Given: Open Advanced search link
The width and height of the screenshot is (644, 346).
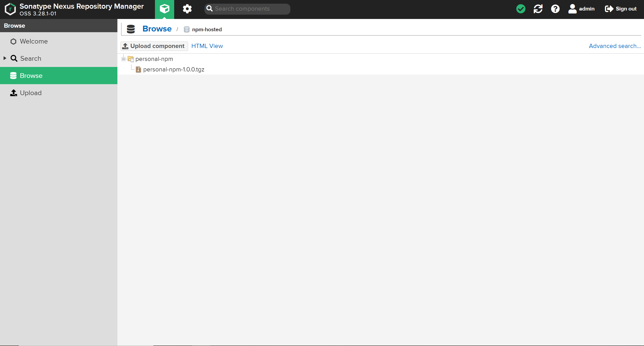Looking at the screenshot, I should (614, 46).
